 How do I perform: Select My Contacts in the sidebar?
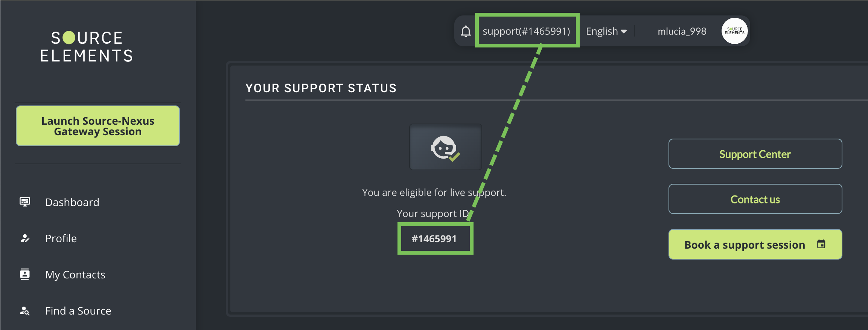click(75, 275)
